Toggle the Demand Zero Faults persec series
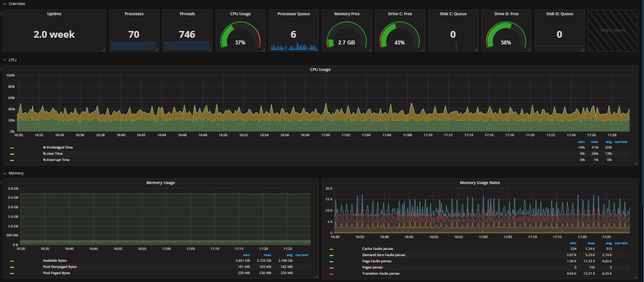 click(383, 255)
